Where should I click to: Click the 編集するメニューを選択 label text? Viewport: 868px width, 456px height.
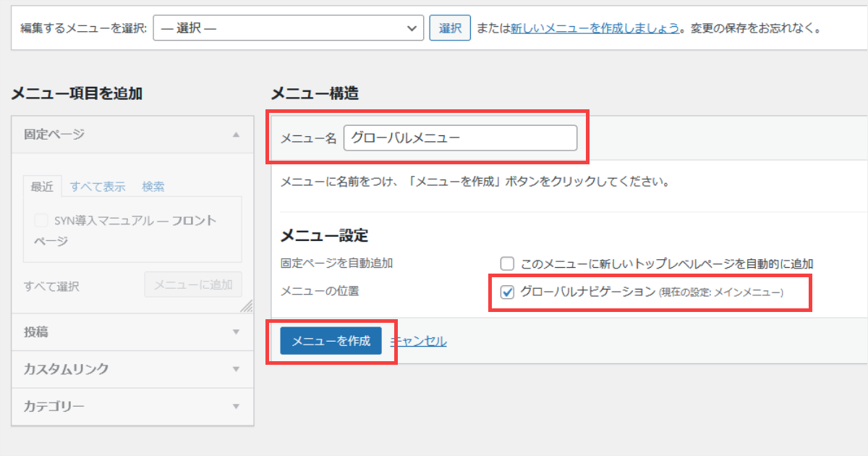(x=83, y=29)
